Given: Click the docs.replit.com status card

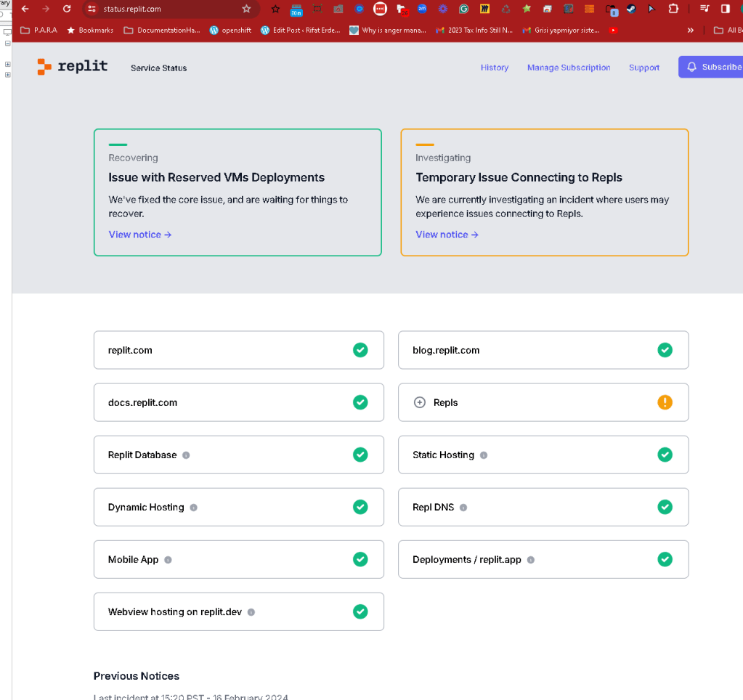Looking at the screenshot, I should click(239, 402).
